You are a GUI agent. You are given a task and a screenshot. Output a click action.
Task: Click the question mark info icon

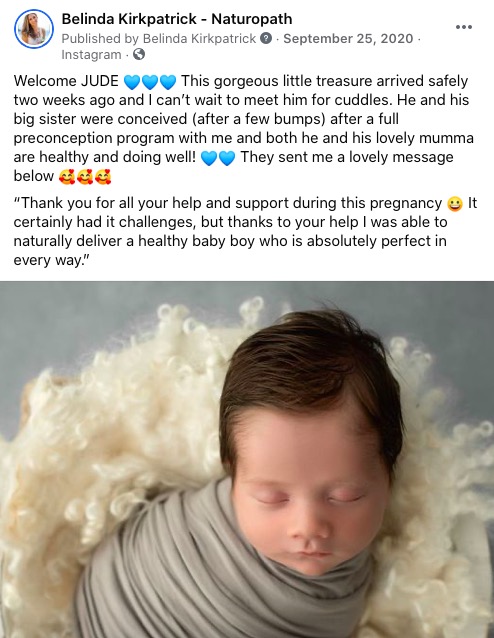click(x=266, y=39)
